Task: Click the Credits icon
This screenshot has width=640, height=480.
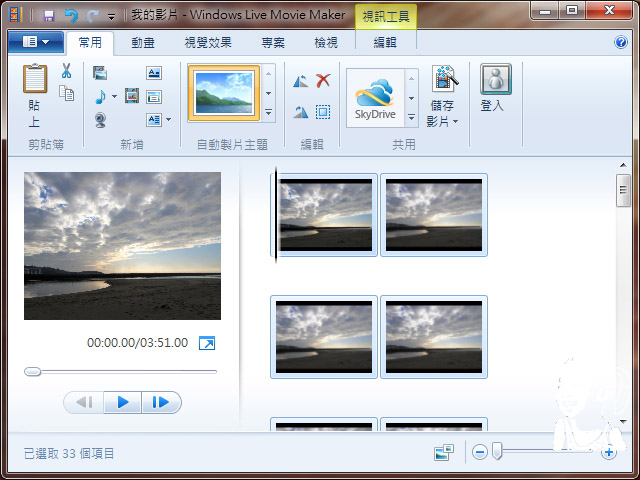Action: (x=154, y=120)
